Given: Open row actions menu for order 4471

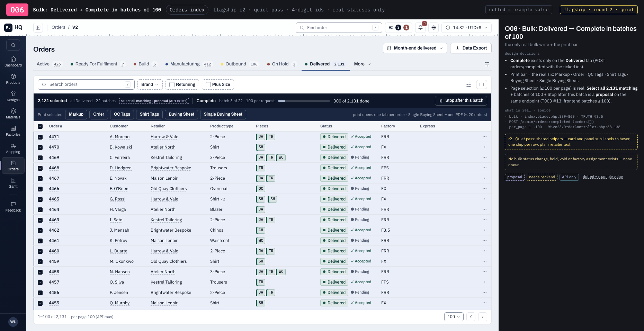Looking at the screenshot, I should coord(484,137).
